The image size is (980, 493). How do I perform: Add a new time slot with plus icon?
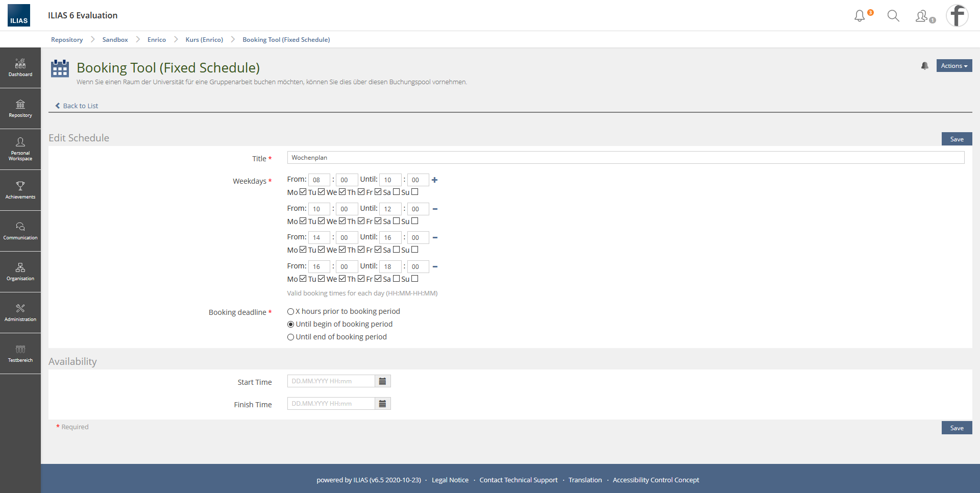pyautogui.click(x=434, y=180)
